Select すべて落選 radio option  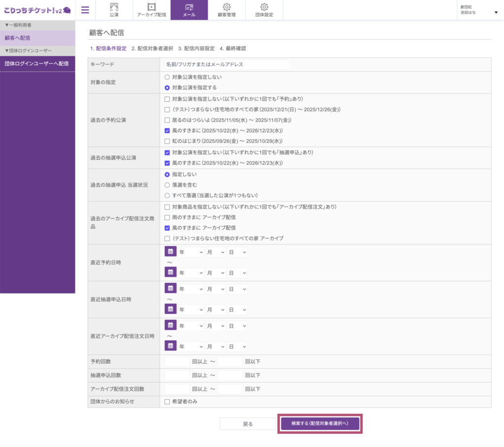(167, 195)
